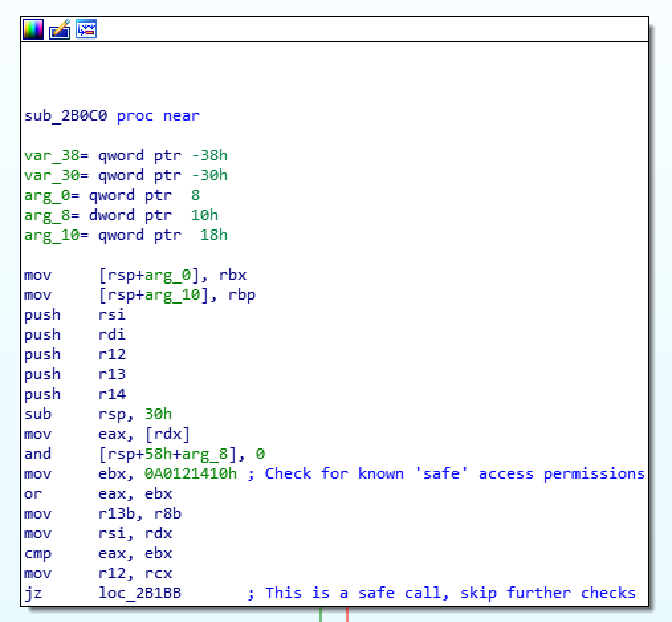Click the pencil edit node icon
Image resolution: width=672 pixels, height=622 pixels.
(x=60, y=29)
